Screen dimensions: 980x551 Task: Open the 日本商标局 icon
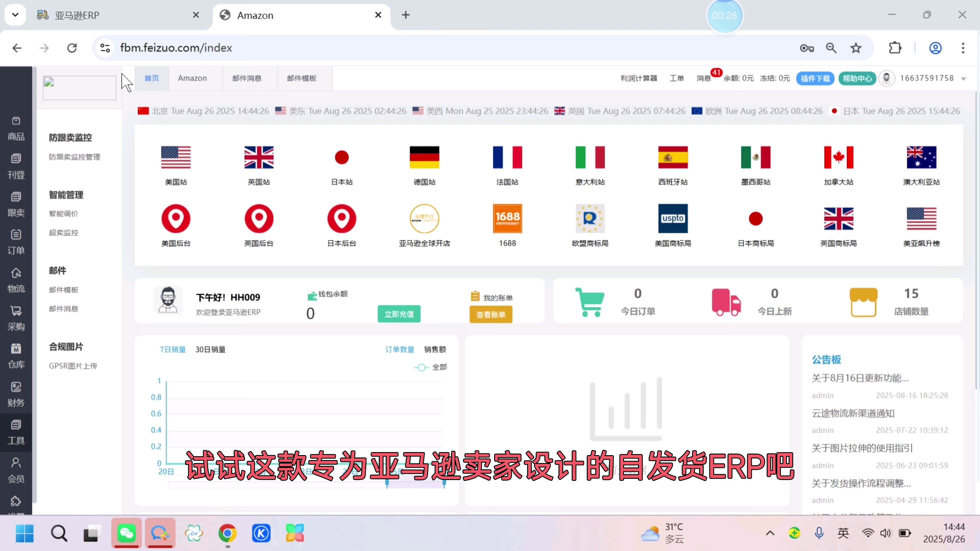point(755,219)
